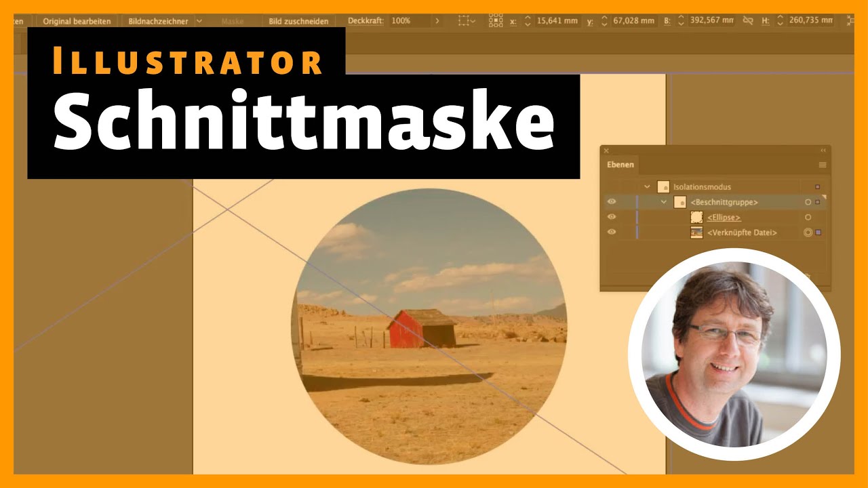This screenshot has height=488, width=868.
Task: Click the Ellipse target circle icon
Action: pos(808,218)
